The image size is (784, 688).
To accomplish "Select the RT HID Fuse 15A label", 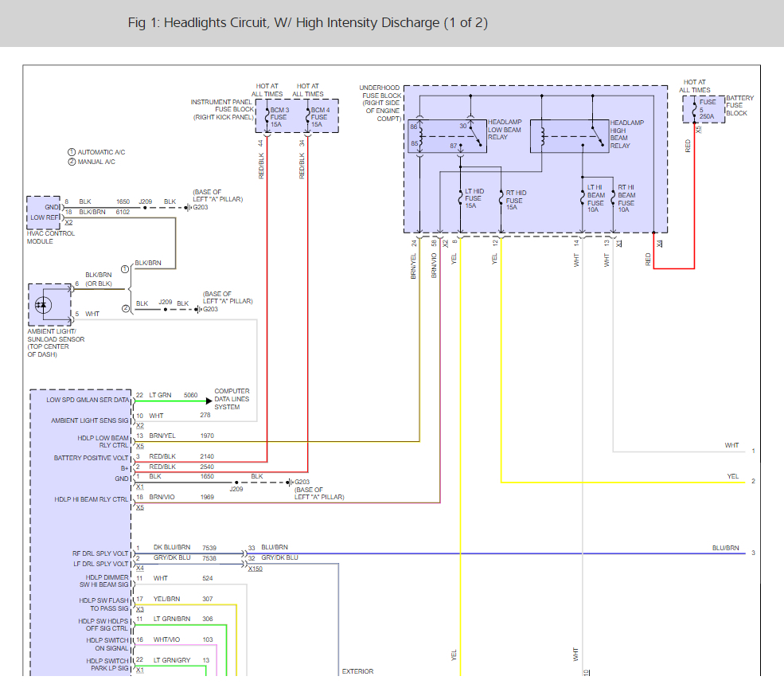I will [516, 200].
